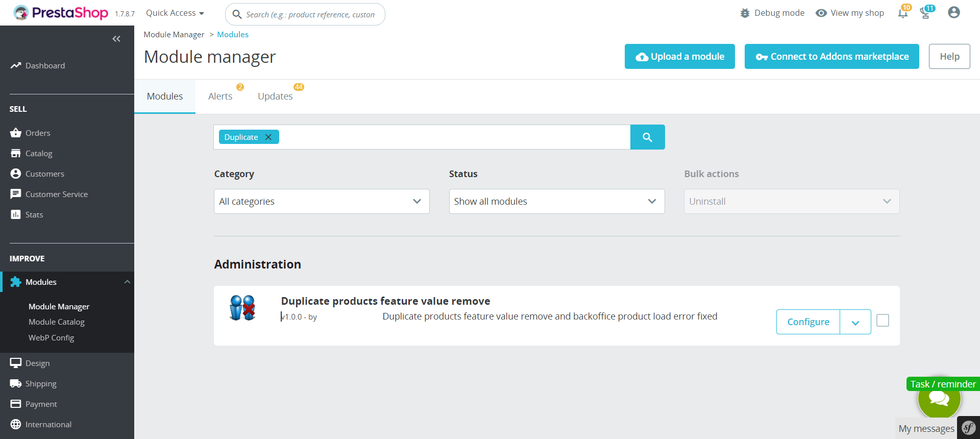Open the Task / reminder panel

coord(943,384)
